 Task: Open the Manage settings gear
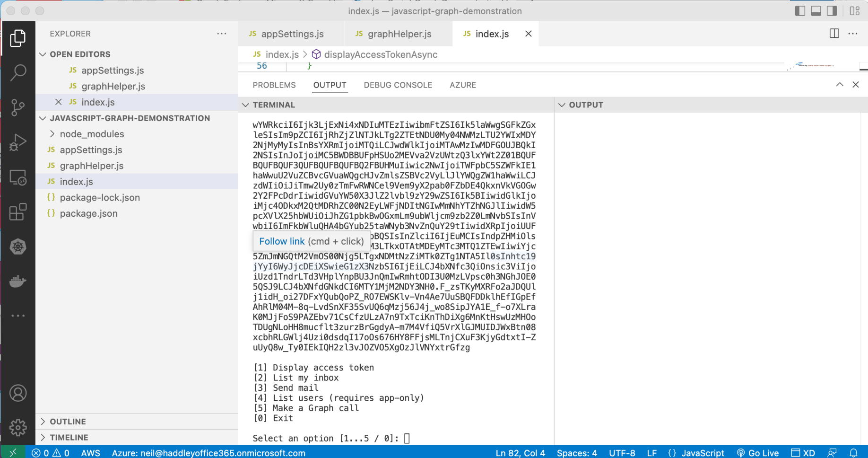click(x=18, y=428)
